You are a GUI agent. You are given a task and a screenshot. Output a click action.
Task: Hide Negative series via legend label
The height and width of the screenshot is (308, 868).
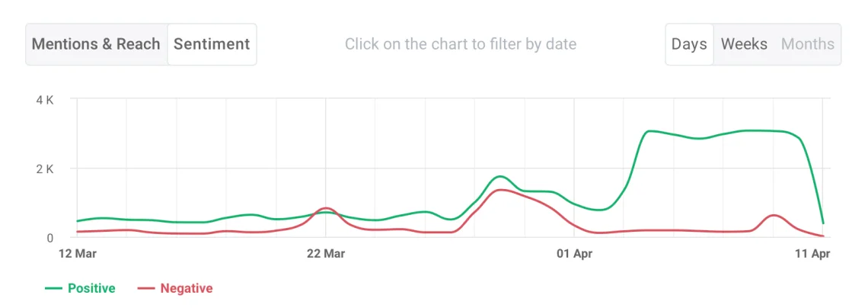coord(186,288)
